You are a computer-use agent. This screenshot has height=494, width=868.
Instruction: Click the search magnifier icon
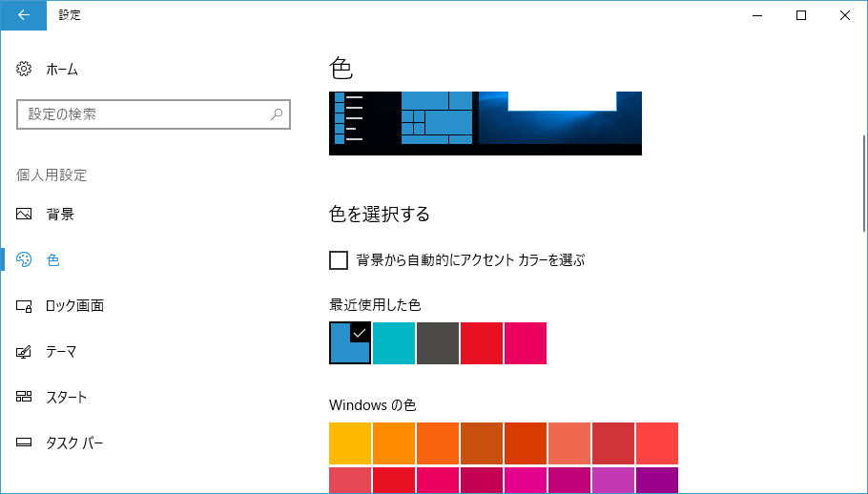(x=277, y=113)
